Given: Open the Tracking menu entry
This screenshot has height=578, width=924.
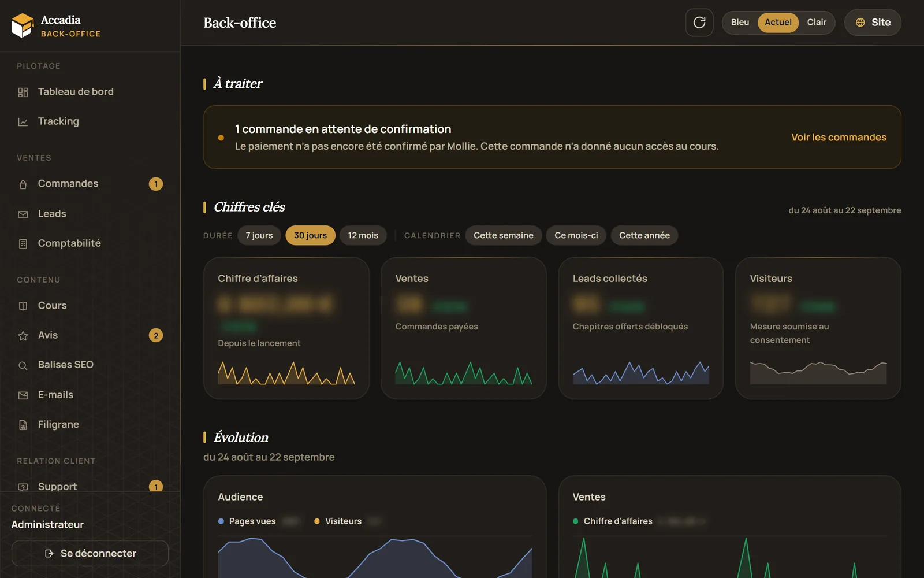Looking at the screenshot, I should click(x=90, y=121).
